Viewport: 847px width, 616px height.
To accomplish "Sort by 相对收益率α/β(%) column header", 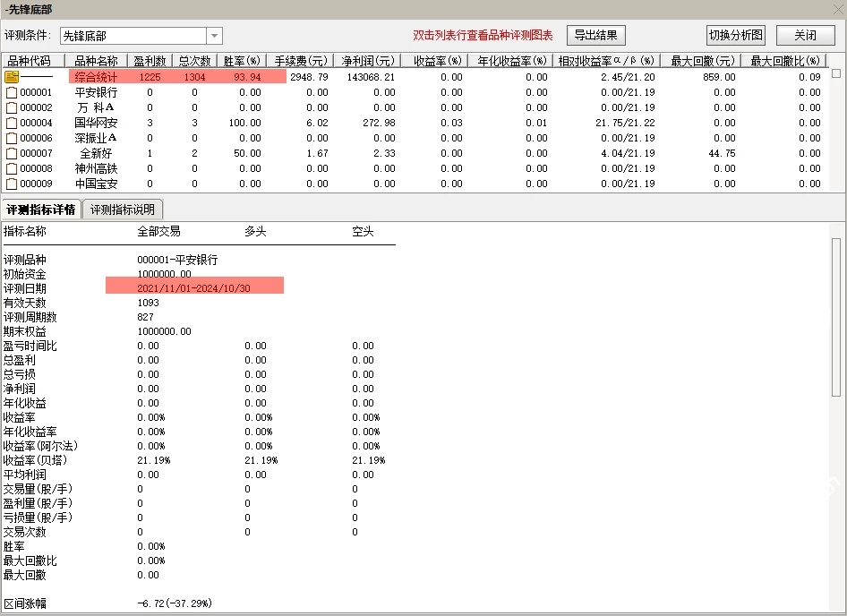I will pyautogui.click(x=606, y=61).
